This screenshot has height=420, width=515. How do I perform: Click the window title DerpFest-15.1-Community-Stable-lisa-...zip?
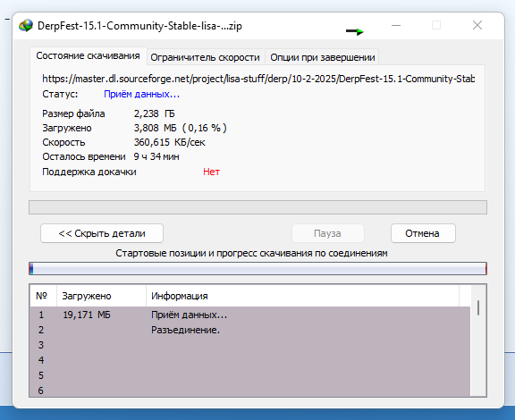[x=139, y=26]
